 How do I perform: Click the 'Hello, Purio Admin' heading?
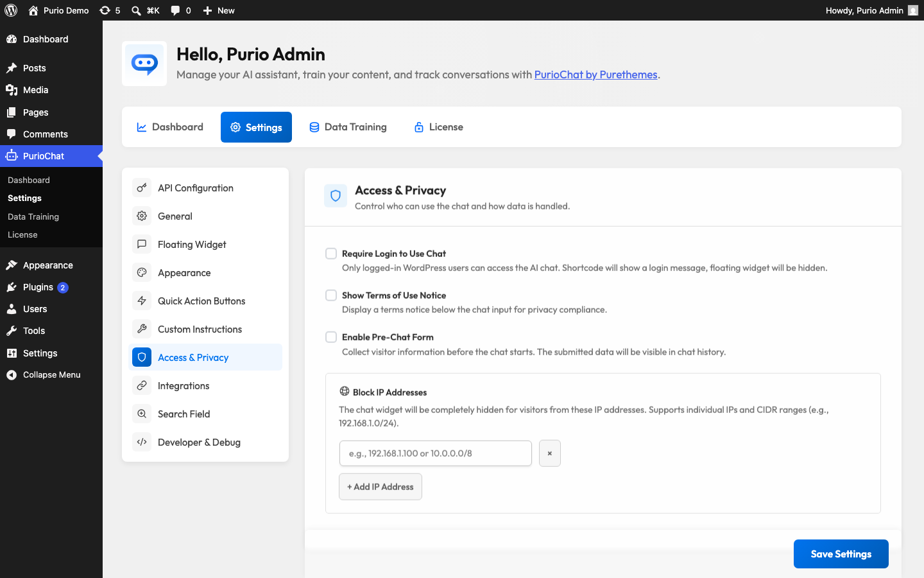point(251,54)
